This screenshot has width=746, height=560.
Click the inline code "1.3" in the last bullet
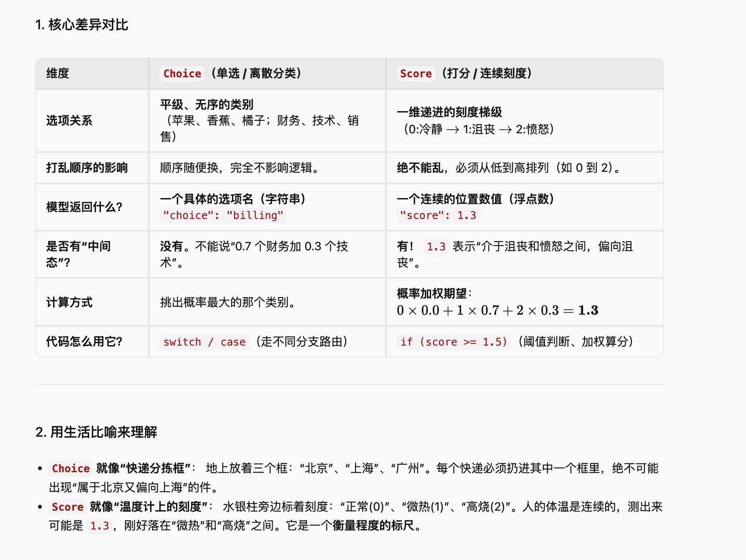click(x=100, y=526)
